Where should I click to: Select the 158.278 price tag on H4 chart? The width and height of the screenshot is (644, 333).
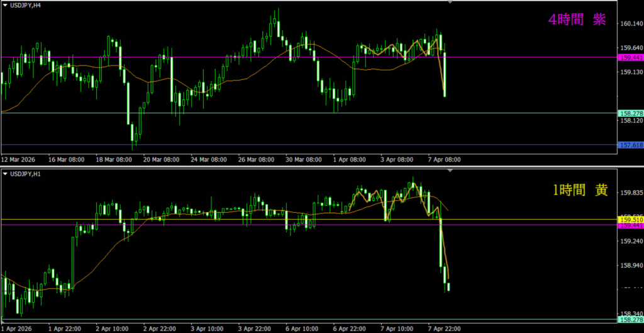(x=630, y=113)
